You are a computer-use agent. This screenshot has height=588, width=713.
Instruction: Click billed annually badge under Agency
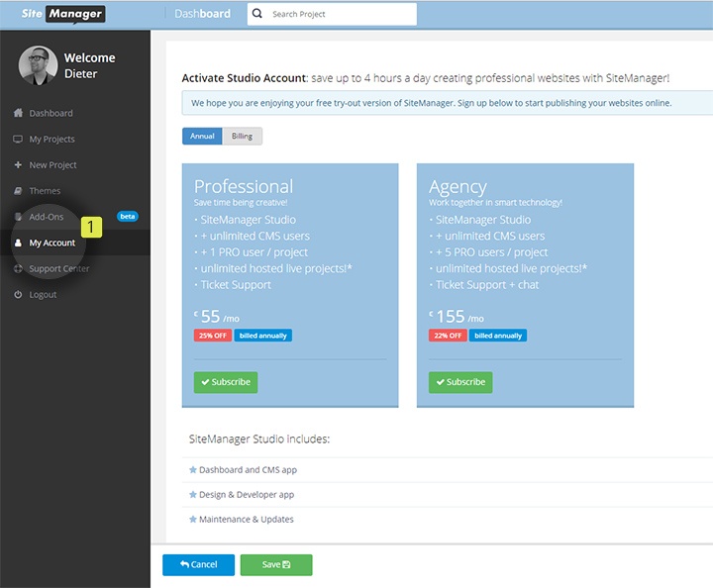498,336
